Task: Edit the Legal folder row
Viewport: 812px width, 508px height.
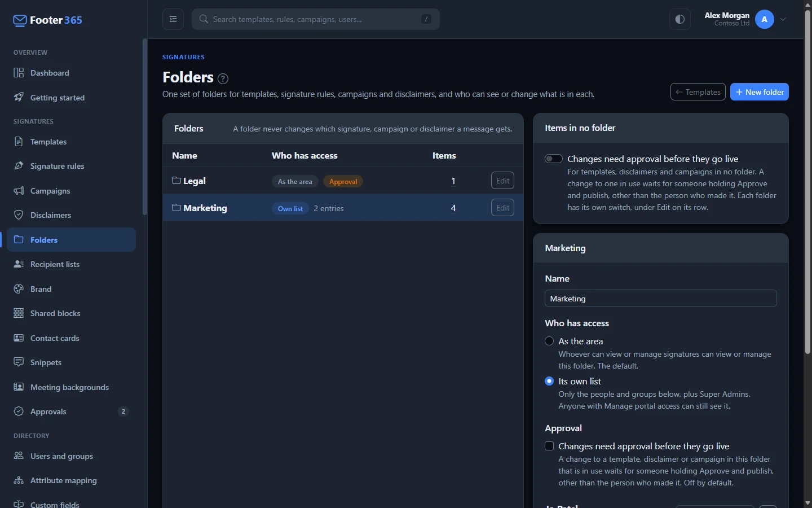Action: point(502,181)
